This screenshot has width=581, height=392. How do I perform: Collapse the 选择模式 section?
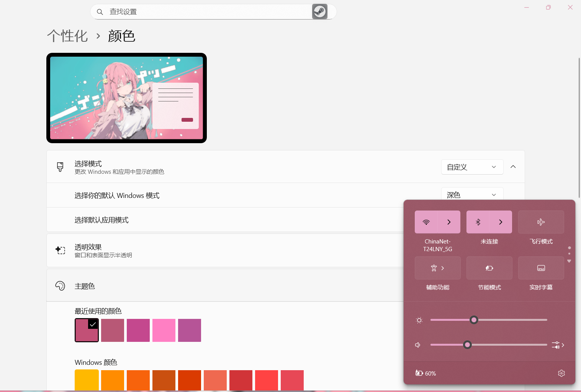[513, 167]
